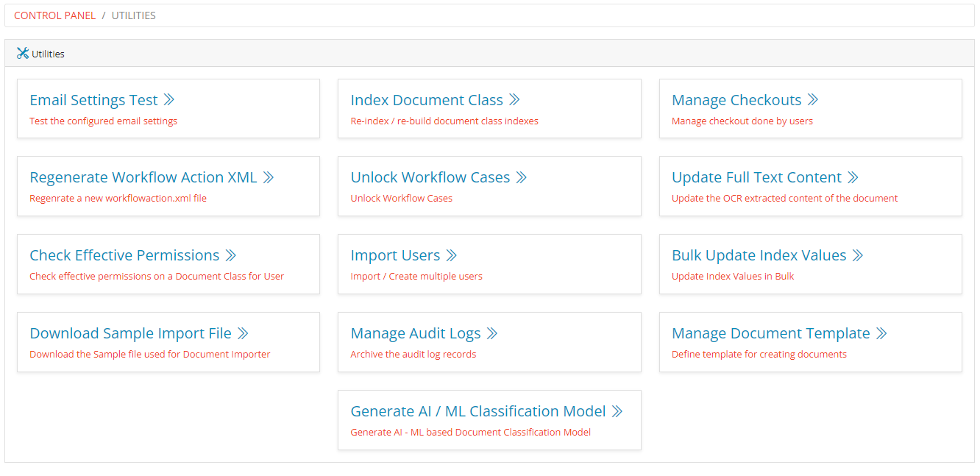
Task: Open the Email Settings Test utility
Action: [93, 100]
